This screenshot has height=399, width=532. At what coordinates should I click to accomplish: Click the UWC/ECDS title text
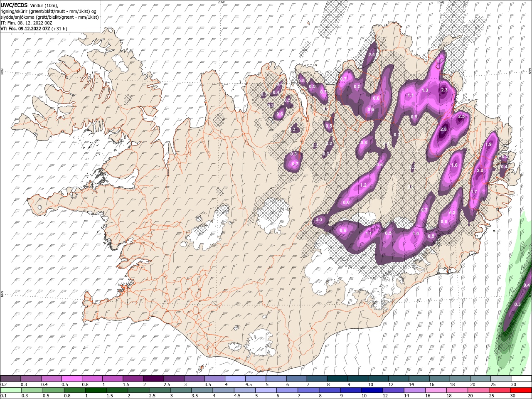coord(14,5)
